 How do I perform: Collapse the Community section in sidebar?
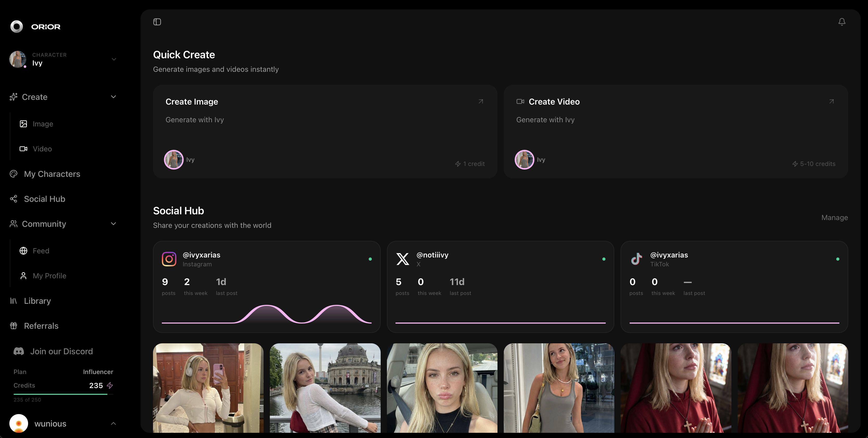[113, 223]
